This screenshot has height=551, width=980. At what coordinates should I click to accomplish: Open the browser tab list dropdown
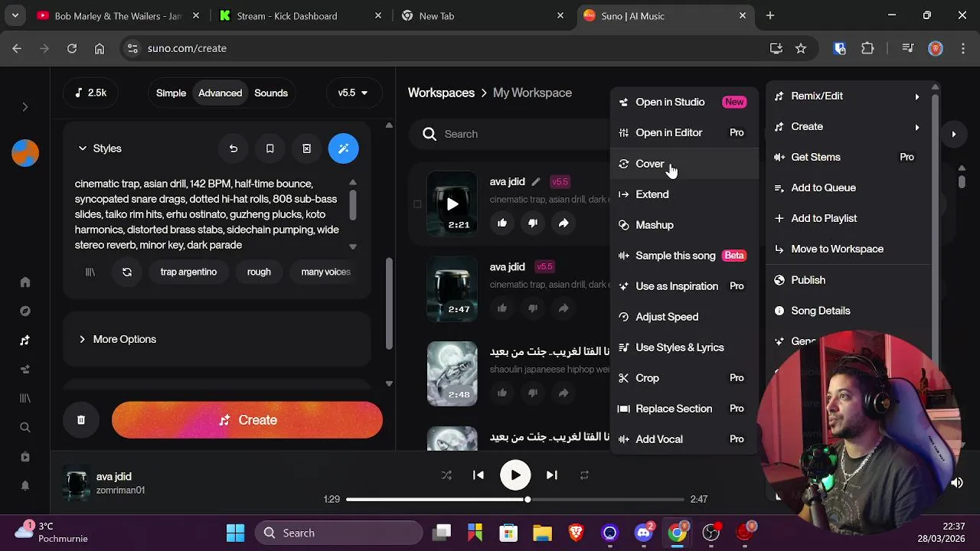(15, 15)
